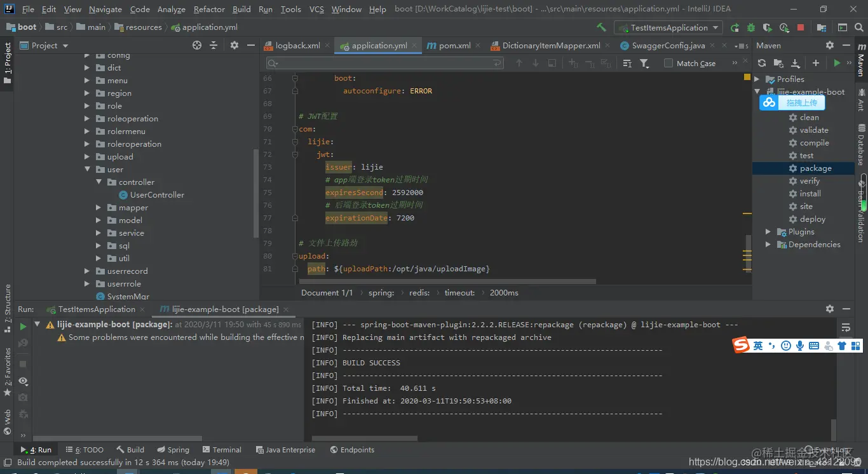Viewport: 868px width, 474px height.
Task: Expand the Maven Plugins node
Action: coord(768,232)
